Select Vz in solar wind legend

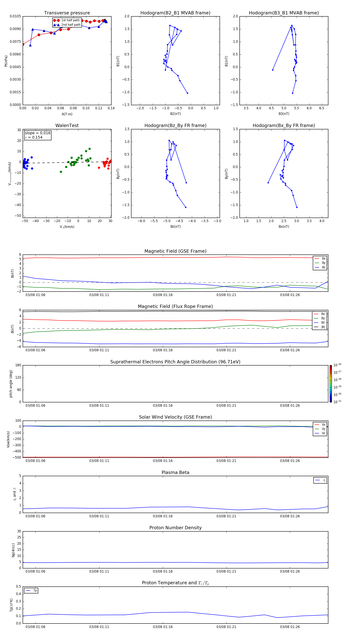[x=320, y=433]
